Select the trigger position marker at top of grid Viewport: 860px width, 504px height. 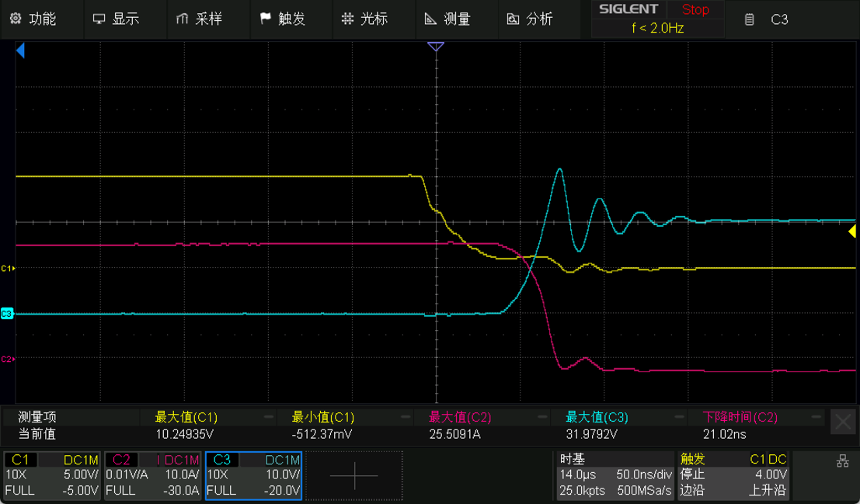click(x=436, y=47)
